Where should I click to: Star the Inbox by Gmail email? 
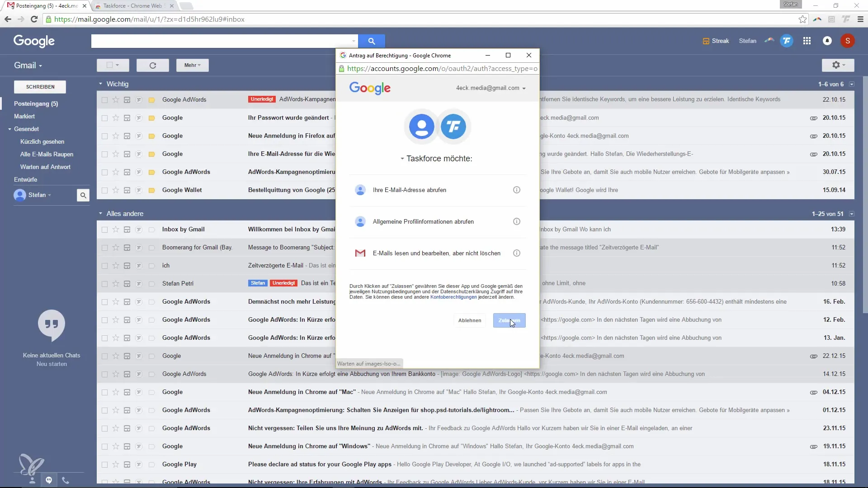tap(116, 229)
